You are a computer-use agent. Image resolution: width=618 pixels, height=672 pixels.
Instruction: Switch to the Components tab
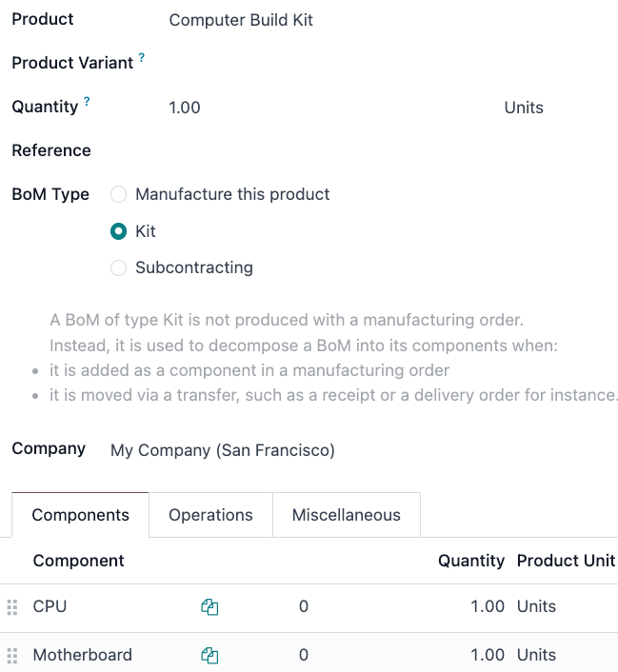pos(80,516)
